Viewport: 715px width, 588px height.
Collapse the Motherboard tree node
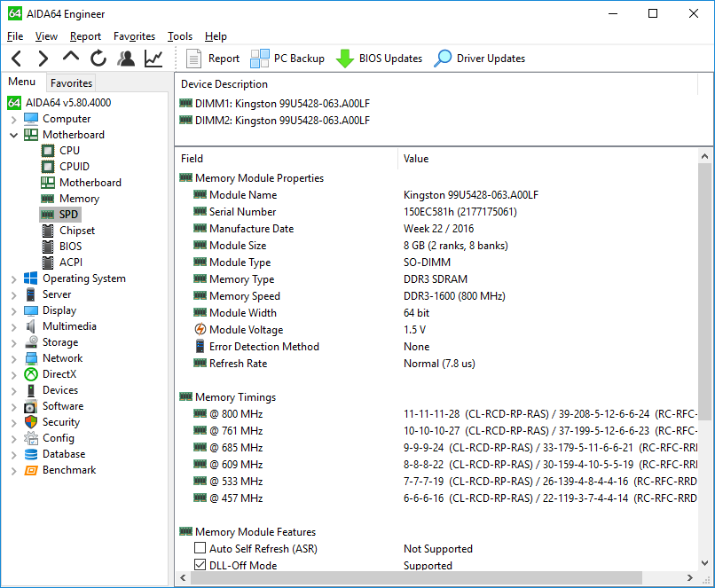click(13, 135)
